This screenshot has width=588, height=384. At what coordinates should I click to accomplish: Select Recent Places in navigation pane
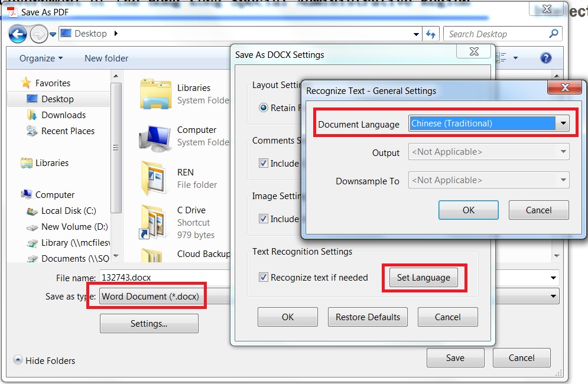tap(68, 131)
